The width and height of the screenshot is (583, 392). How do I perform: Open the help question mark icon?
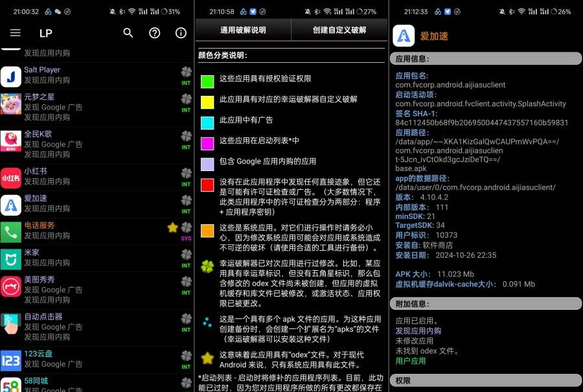pos(155,33)
